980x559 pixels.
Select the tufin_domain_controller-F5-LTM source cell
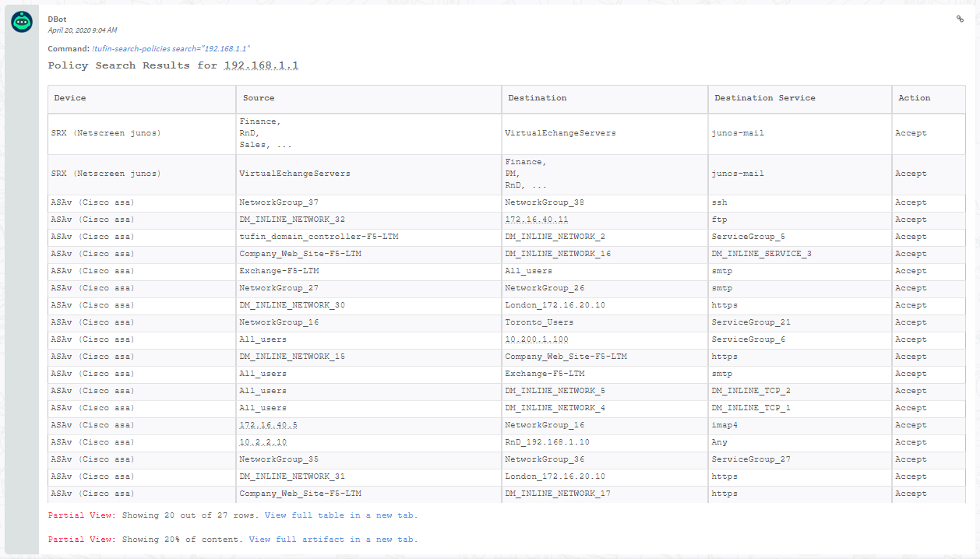[x=319, y=237]
